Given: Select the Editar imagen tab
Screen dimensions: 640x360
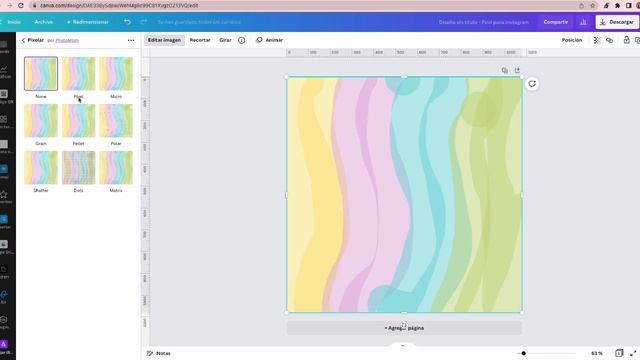Looking at the screenshot, I should pos(164,40).
